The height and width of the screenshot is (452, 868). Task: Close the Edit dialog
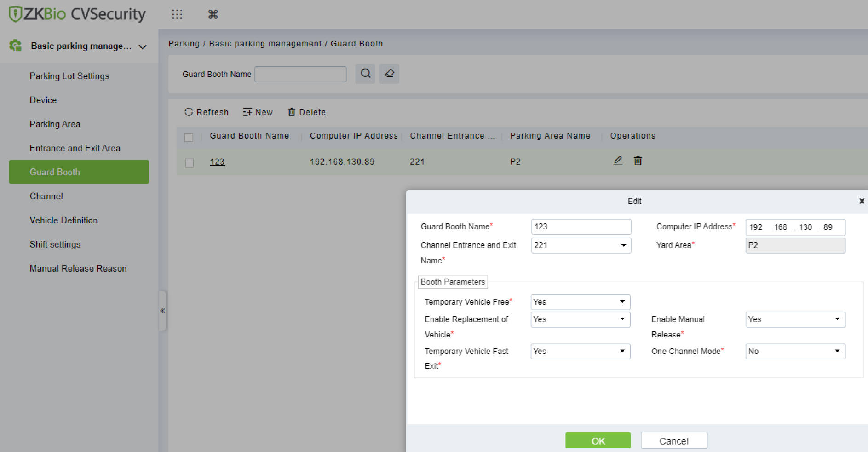pyautogui.click(x=862, y=201)
